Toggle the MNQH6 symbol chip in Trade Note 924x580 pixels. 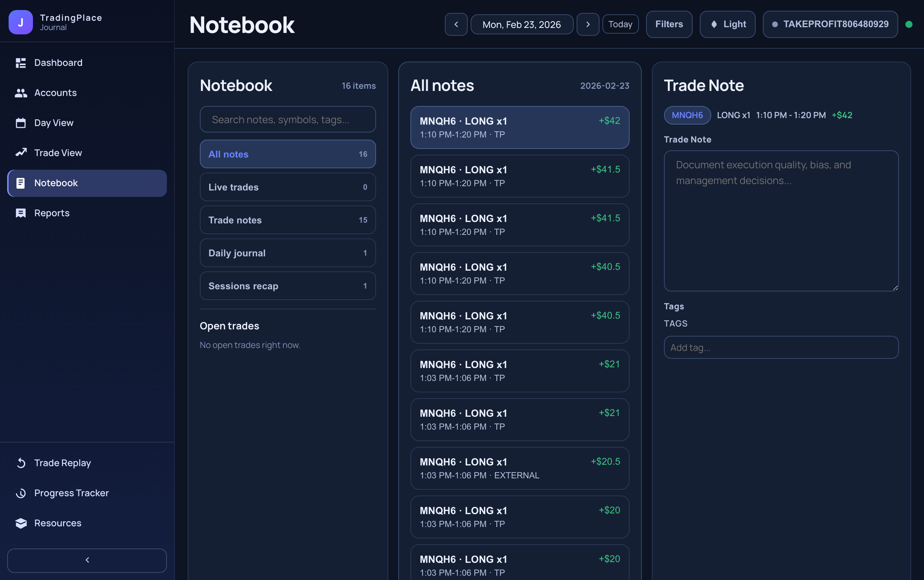point(687,115)
